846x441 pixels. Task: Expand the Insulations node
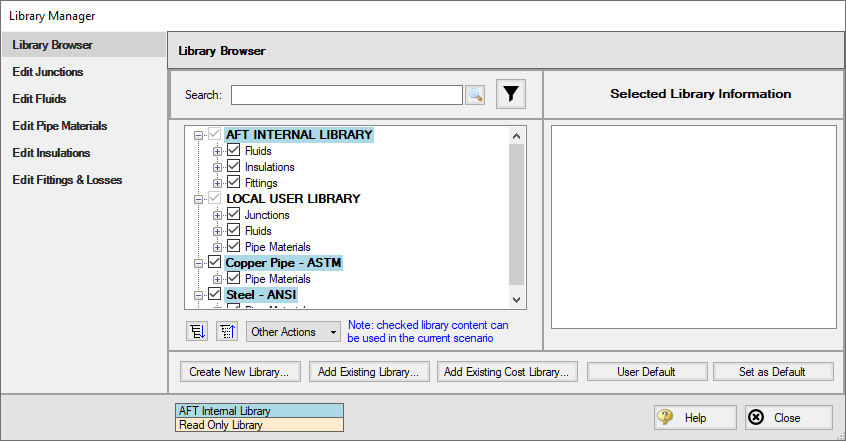tap(217, 167)
